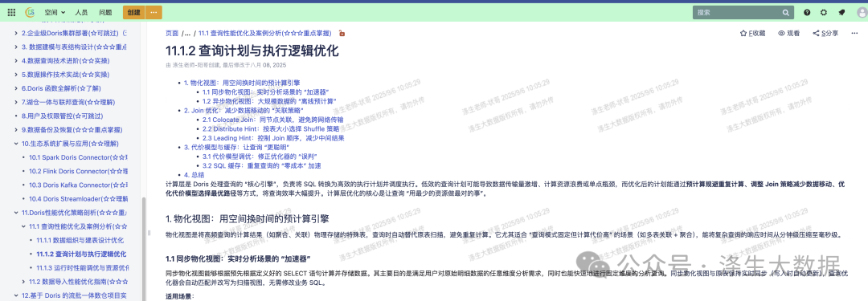Expand 3. 数据建模与表结构设计 tree node
868x301 pixels.
point(16,47)
